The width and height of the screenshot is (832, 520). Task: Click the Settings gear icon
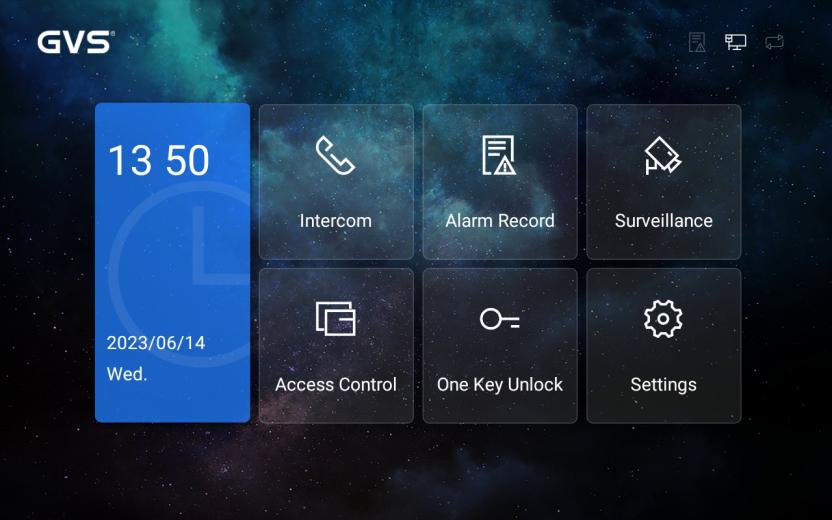point(663,318)
